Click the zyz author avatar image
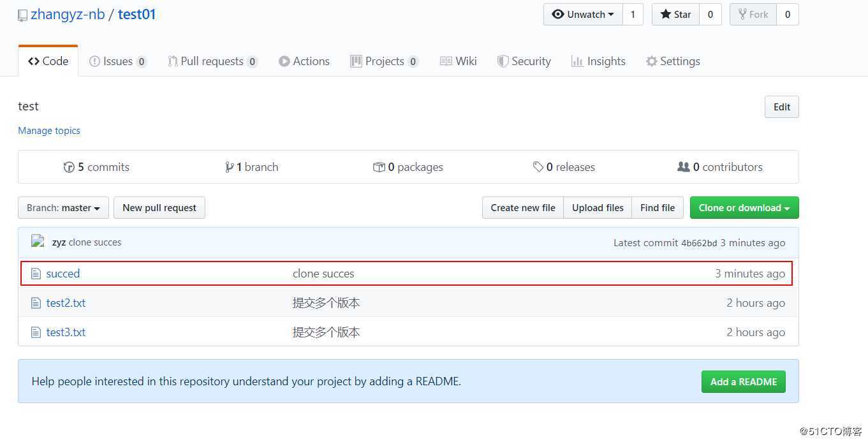This screenshot has width=868, height=442. pyautogui.click(x=38, y=242)
